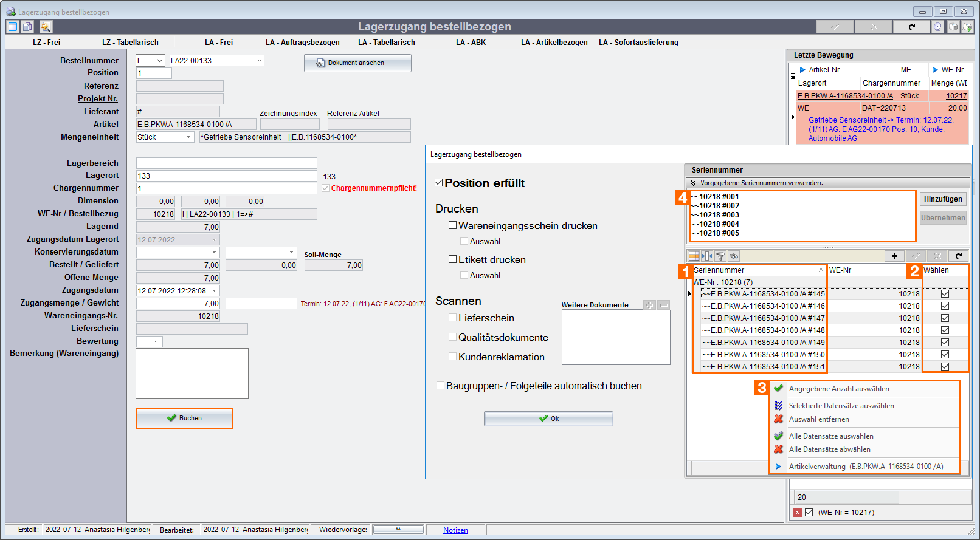
Task: Choose Auswahl entfernen from context menu
Action: pyautogui.click(x=865, y=419)
